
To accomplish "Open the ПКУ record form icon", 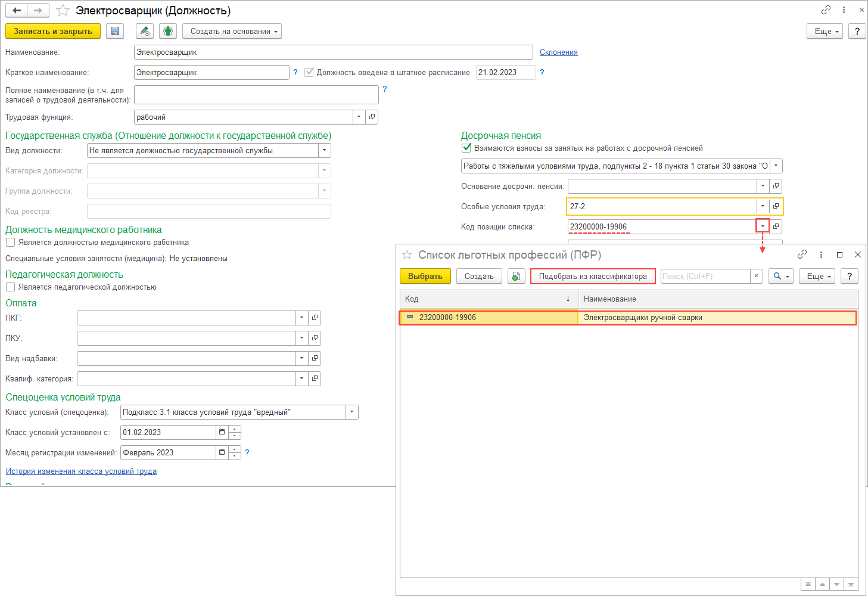I will pyautogui.click(x=315, y=338).
